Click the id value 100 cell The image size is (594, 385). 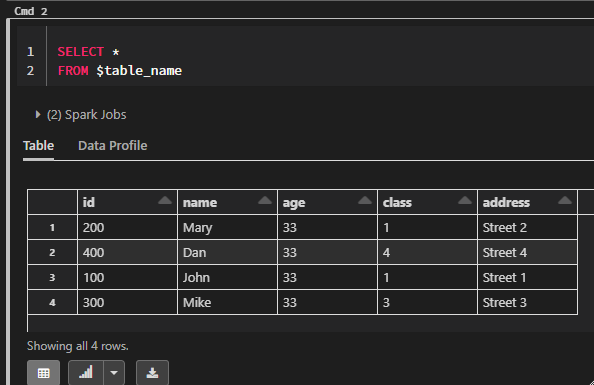pos(127,277)
